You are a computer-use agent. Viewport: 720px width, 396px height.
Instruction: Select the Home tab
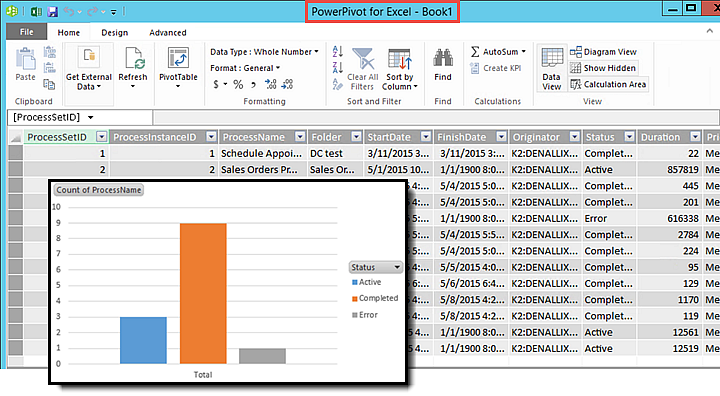(x=68, y=33)
